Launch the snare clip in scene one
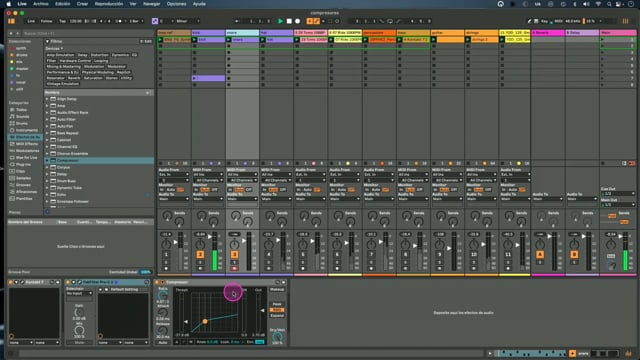The width and height of the screenshot is (640, 360). coord(229,40)
